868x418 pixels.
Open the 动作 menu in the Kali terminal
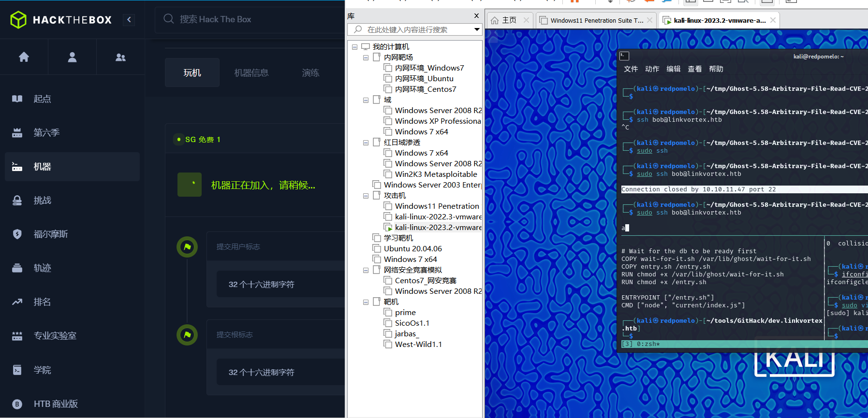[652, 69]
